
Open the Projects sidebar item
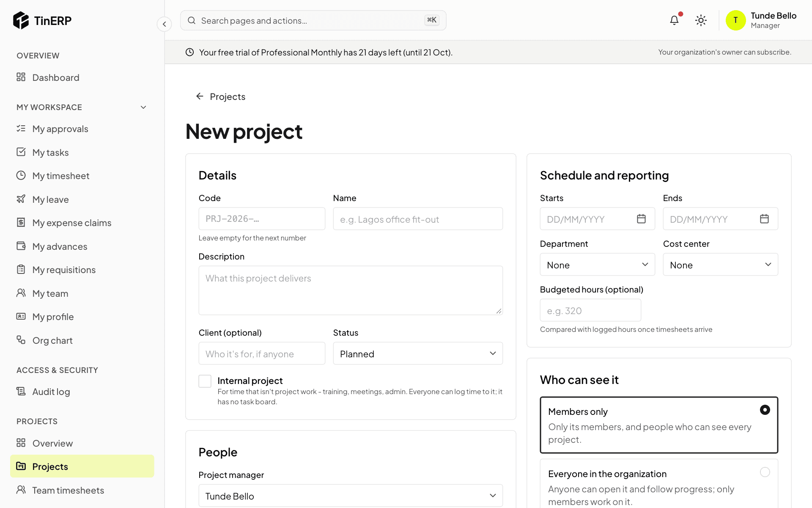tap(82, 467)
